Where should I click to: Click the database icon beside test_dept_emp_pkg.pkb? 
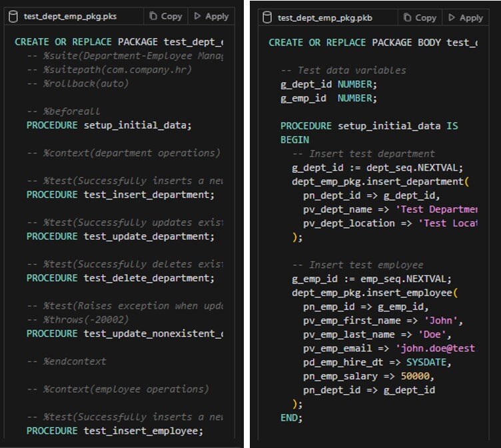(267, 17)
